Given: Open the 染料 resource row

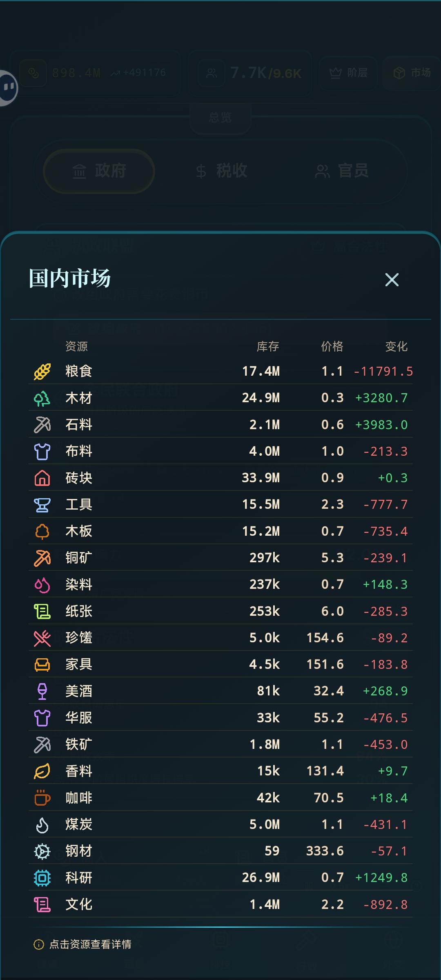Looking at the screenshot, I should point(220,584).
